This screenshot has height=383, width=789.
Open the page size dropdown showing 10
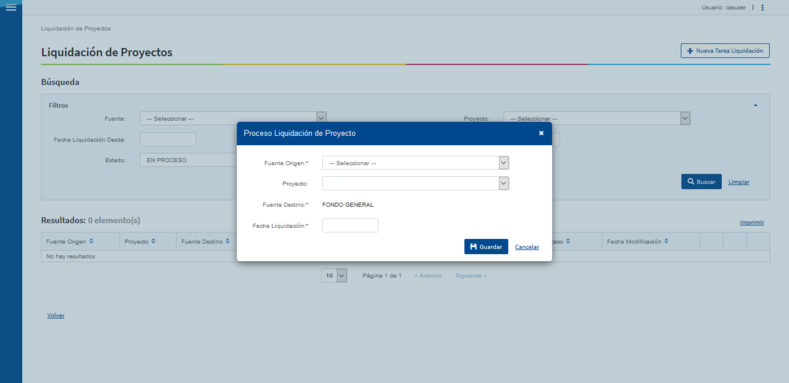(x=334, y=276)
